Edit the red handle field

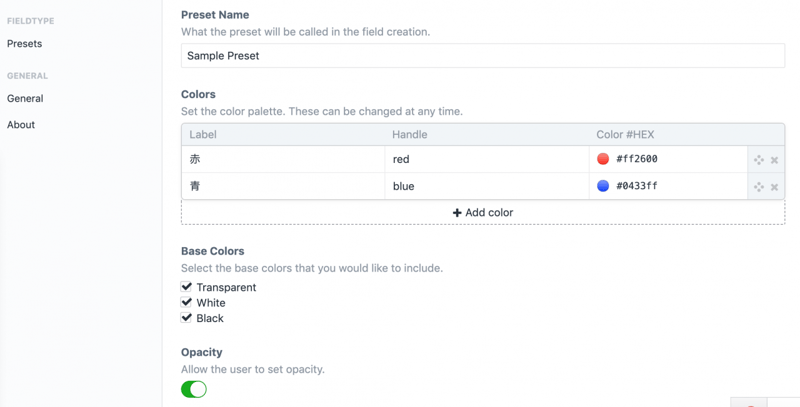coord(486,159)
